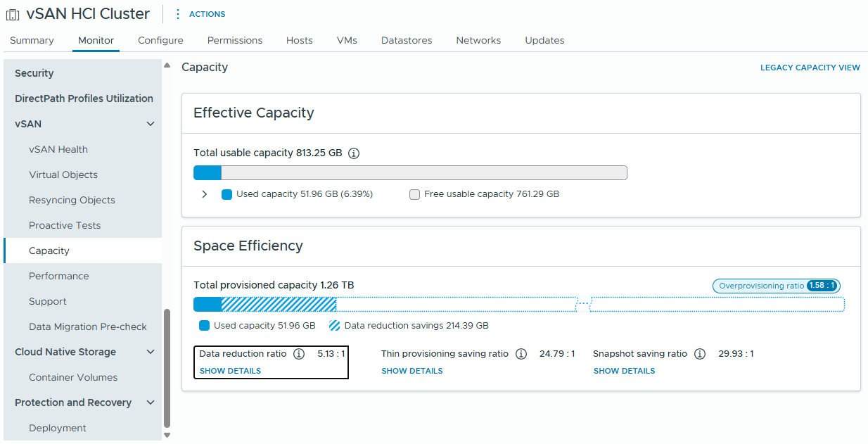Click info icon next to Thin provisioning saving ratio
The height and width of the screenshot is (444, 868).
[x=521, y=354]
